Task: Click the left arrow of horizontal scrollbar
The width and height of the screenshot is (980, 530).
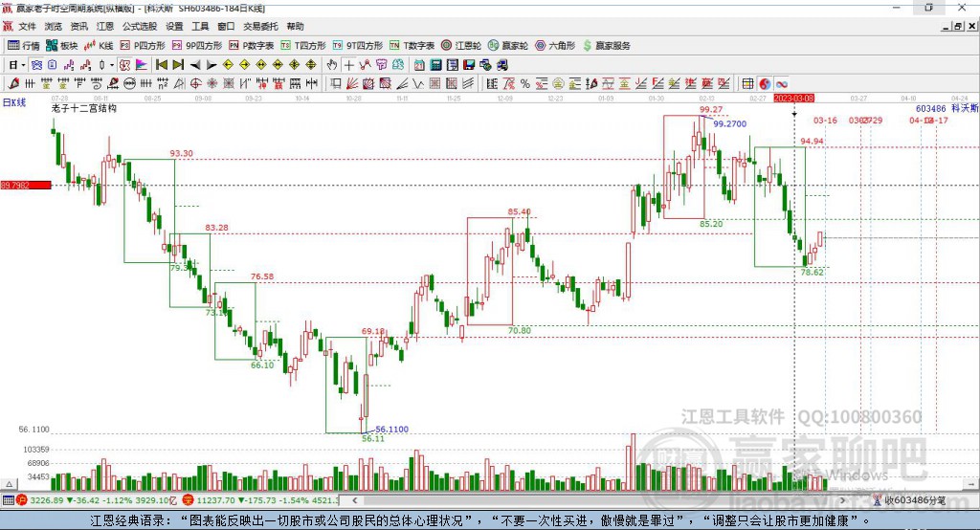Action: coord(355,500)
